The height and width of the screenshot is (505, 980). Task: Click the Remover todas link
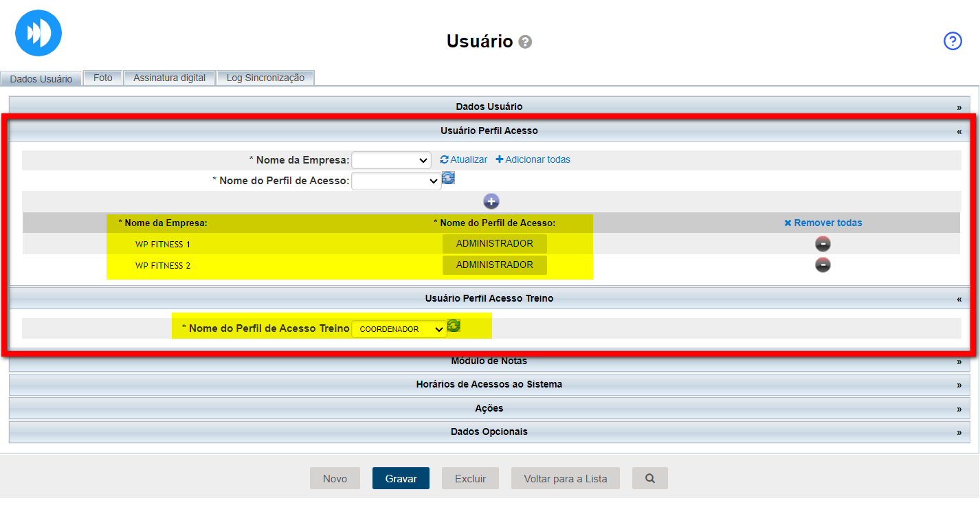[823, 223]
